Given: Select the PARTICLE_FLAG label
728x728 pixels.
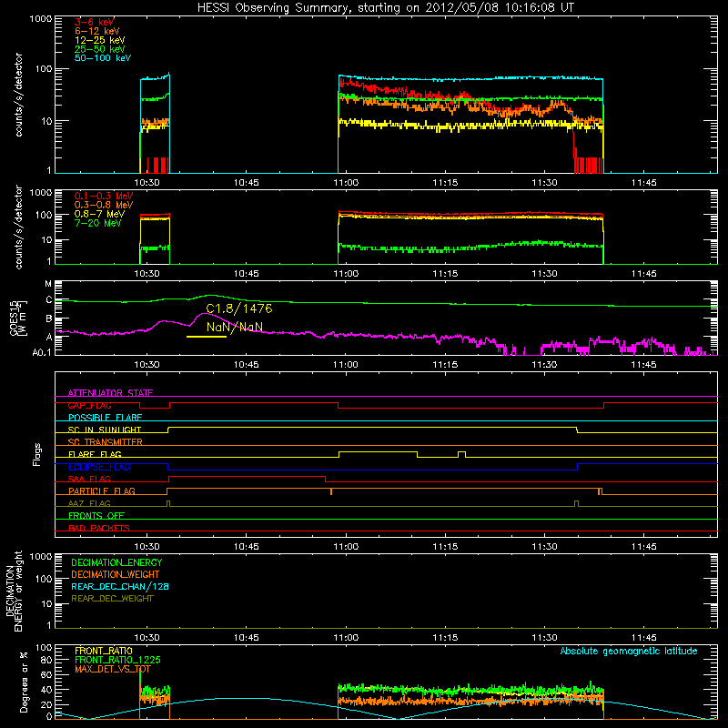Looking at the screenshot, I should tap(102, 491).
